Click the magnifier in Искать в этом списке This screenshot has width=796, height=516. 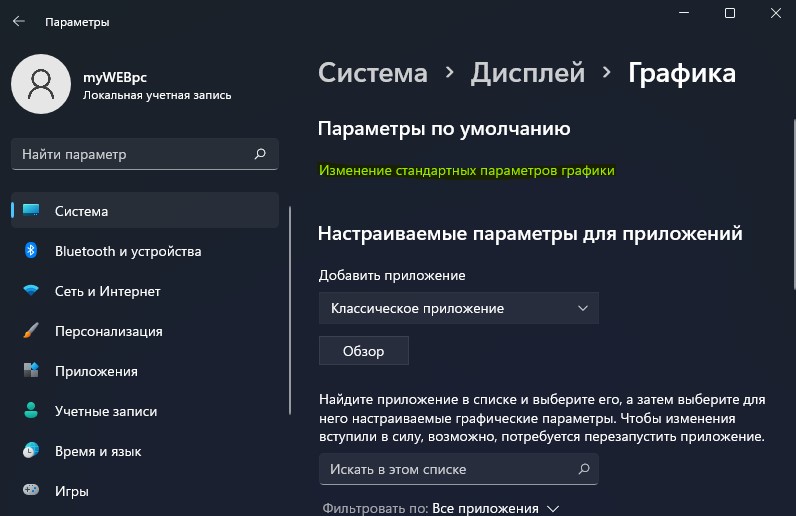[584, 468]
